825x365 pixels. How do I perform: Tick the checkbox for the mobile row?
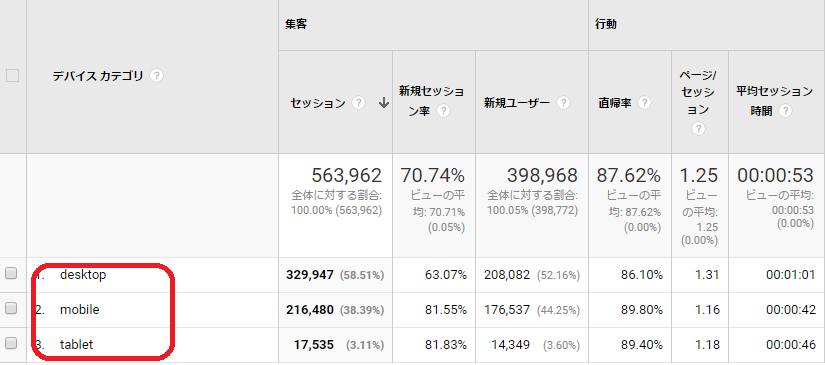(11, 309)
